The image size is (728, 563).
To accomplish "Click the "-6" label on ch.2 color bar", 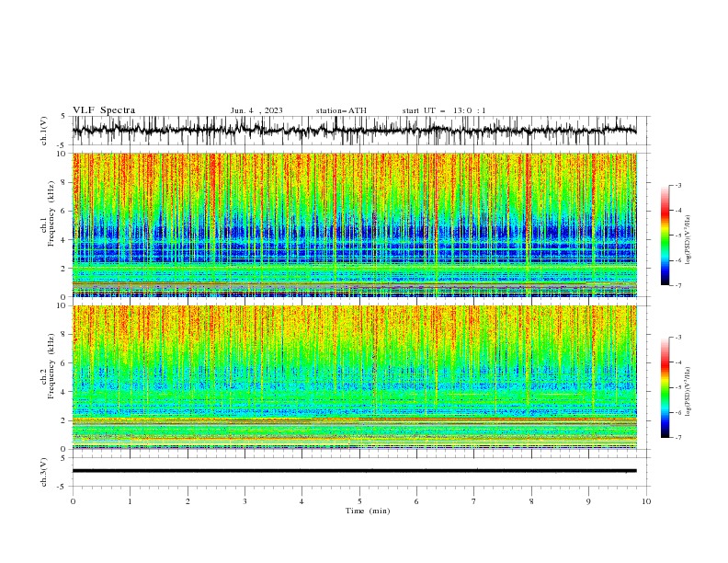I will point(678,412).
